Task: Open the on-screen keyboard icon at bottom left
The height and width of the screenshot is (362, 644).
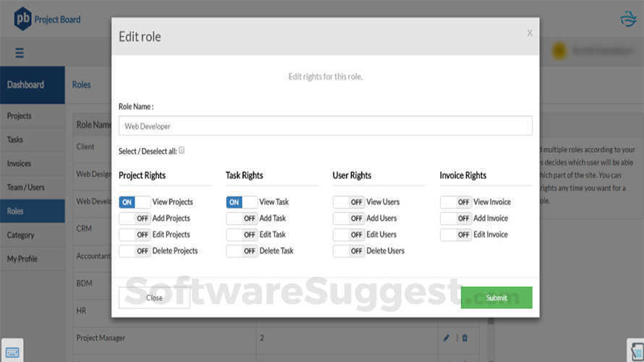Action: click(12, 350)
